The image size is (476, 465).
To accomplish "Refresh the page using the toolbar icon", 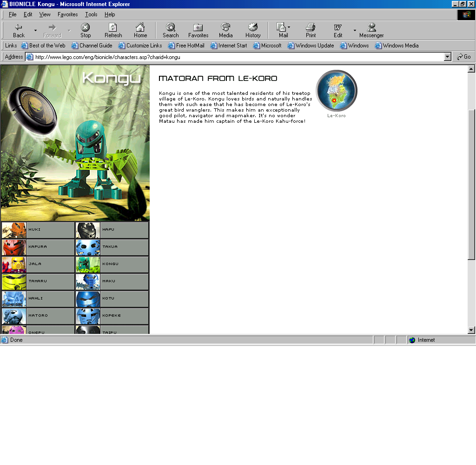I will point(113,27).
